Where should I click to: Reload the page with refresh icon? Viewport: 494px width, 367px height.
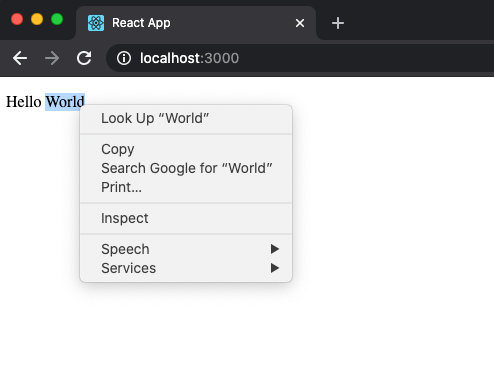[84, 58]
